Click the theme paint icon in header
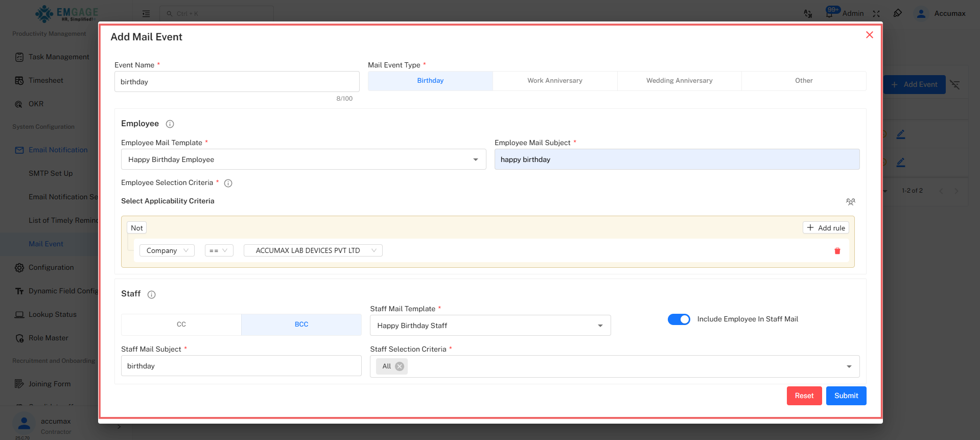Image resolution: width=980 pixels, height=440 pixels. pos(898,13)
